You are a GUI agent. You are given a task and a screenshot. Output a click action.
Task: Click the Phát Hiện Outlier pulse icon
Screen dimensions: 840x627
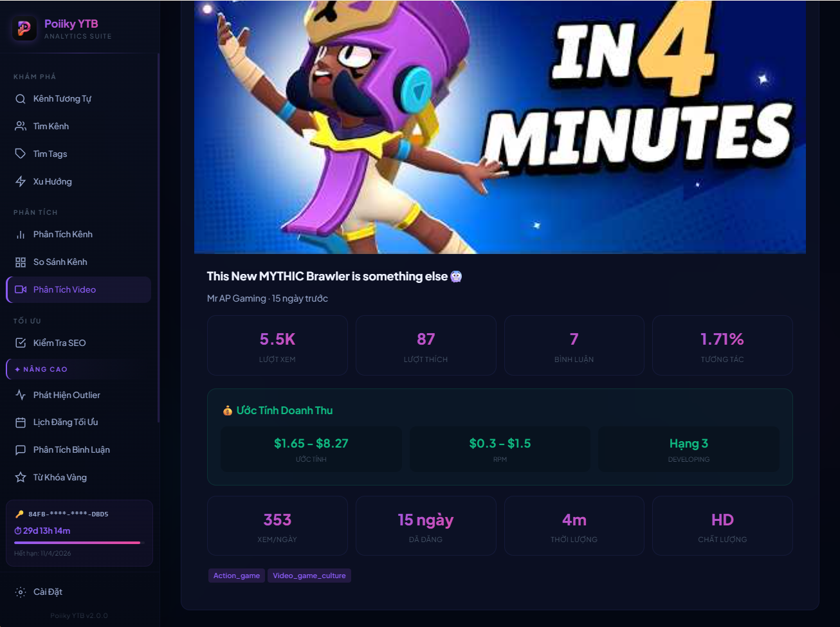21,395
